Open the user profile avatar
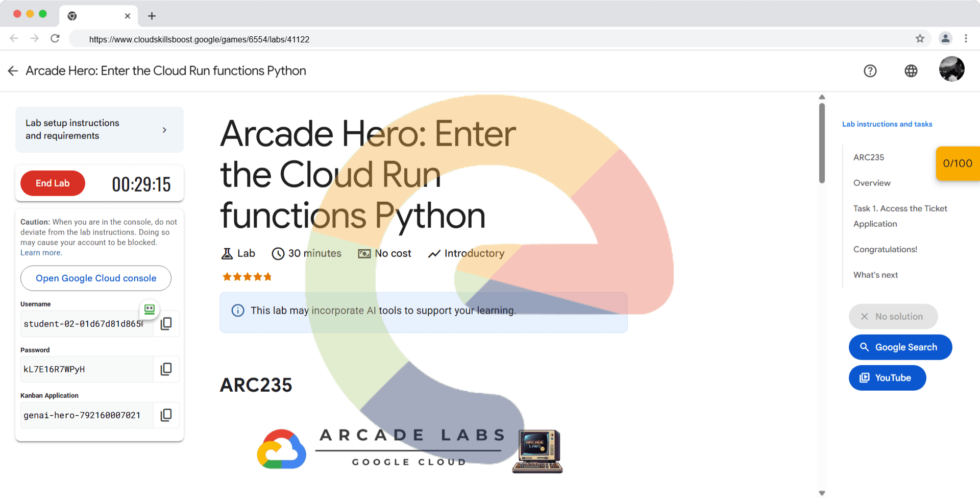Image resolution: width=980 pixels, height=498 pixels. pos(951,69)
